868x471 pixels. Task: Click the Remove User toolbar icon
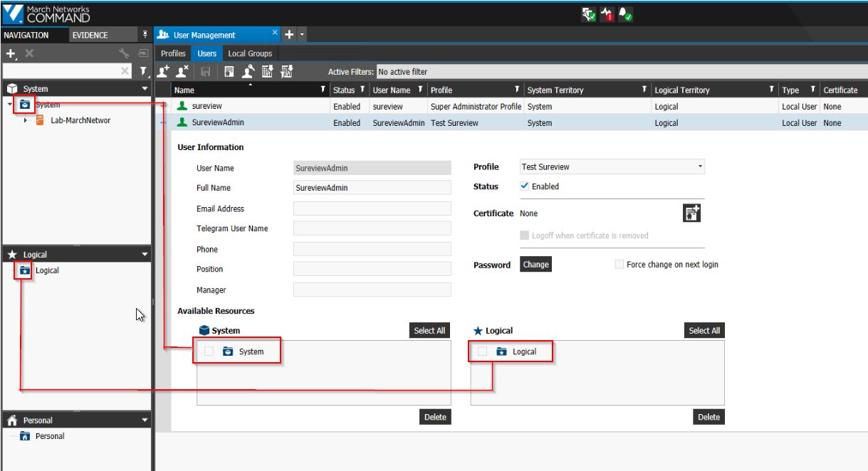click(181, 71)
